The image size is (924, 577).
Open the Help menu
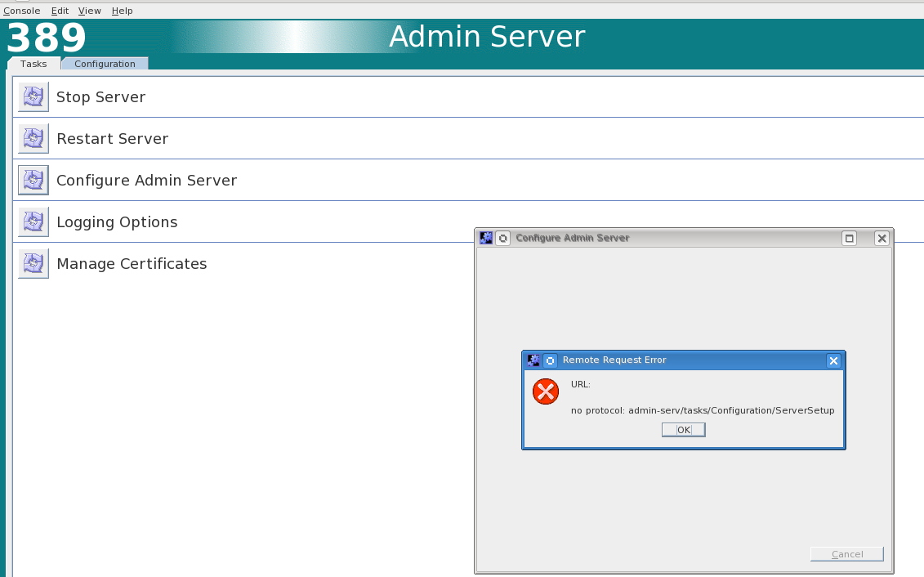coord(122,11)
